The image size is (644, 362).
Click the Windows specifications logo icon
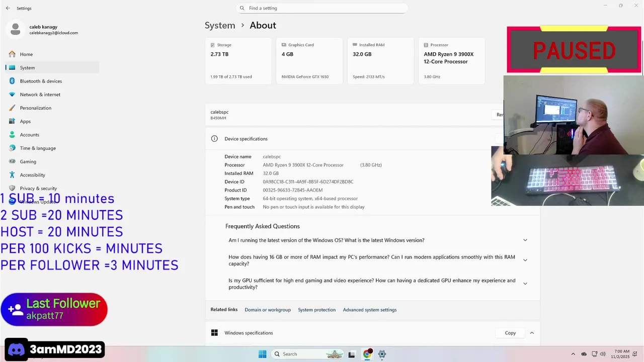tap(214, 333)
